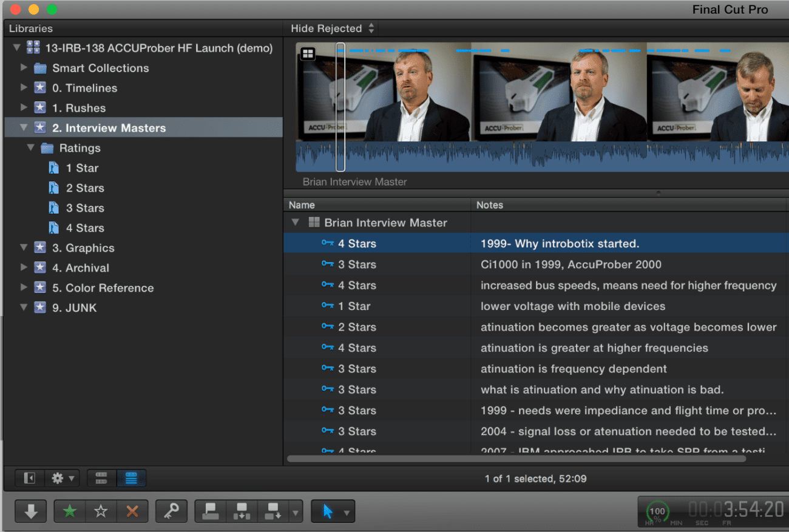Open the action gear pop-up menu
Viewport: 789px width, 532px height.
(59, 478)
